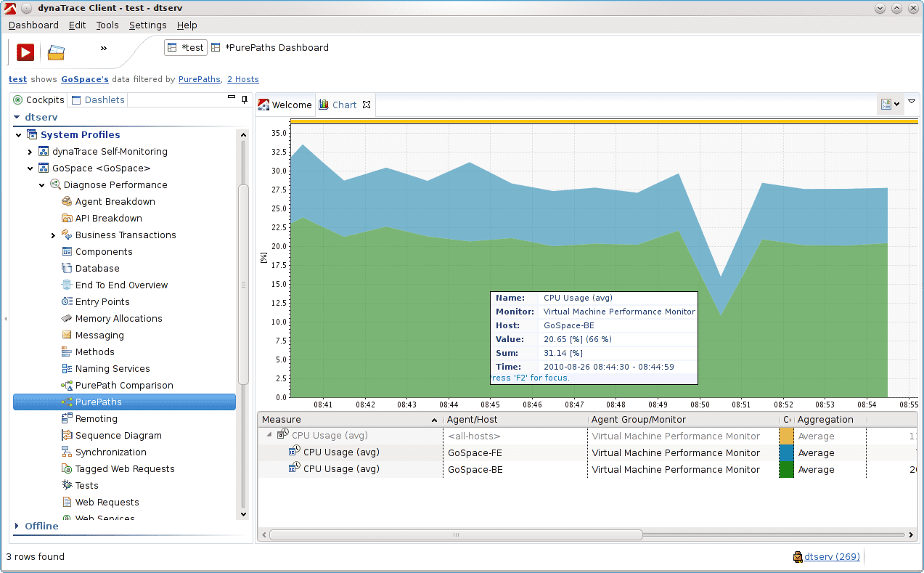Image resolution: width=924 pixels, height=573 pixels.
Task: Click the blue color swatch for GoSpace-FE
Action: pos(786,452)
